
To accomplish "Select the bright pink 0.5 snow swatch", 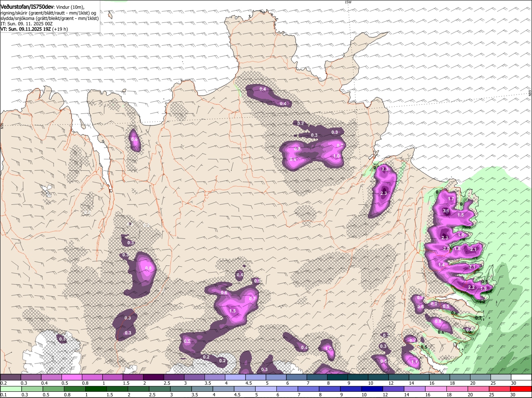I will [72, 377].
